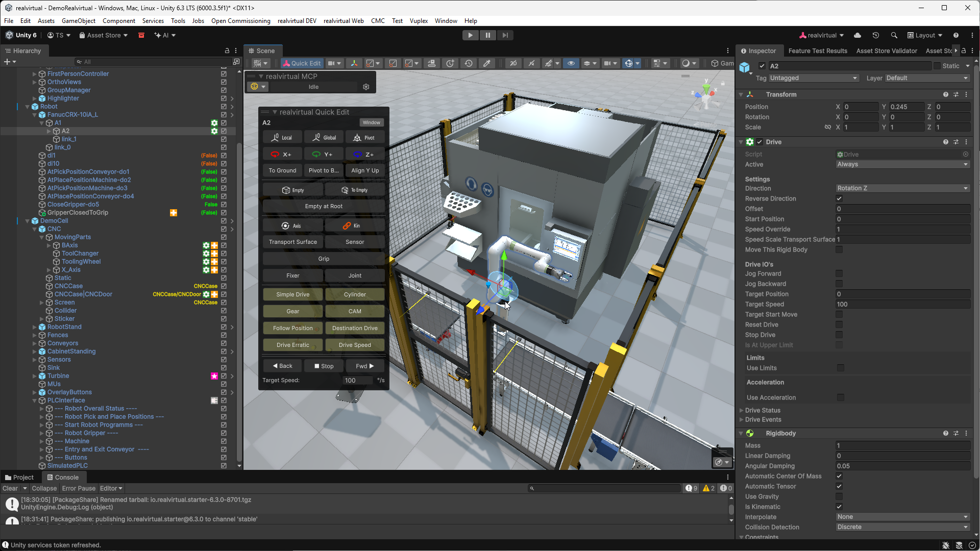Click the global search magnifier icon

coord(894,35)
